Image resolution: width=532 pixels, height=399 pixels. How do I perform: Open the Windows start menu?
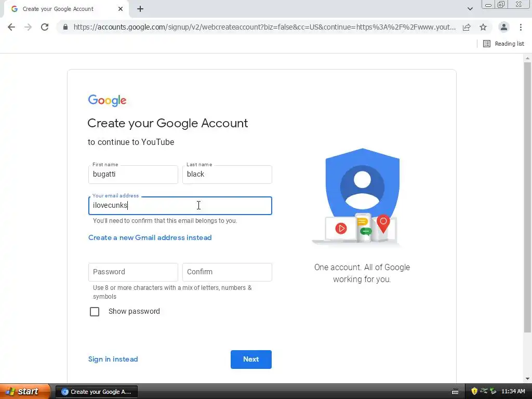tap(24, 392)
